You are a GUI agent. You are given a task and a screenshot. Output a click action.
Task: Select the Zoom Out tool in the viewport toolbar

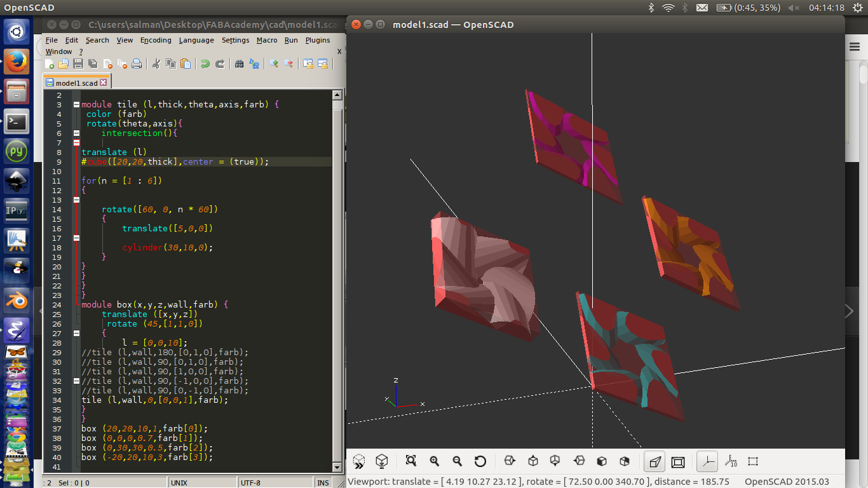458,461
